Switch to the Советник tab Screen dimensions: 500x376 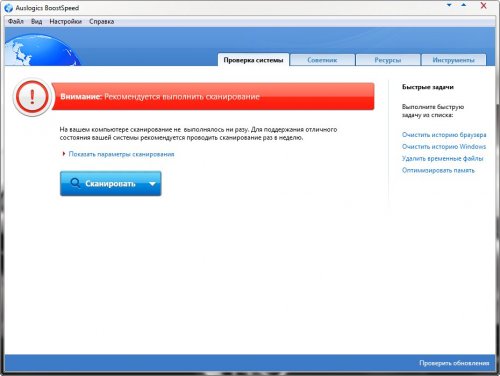(322, 60)
